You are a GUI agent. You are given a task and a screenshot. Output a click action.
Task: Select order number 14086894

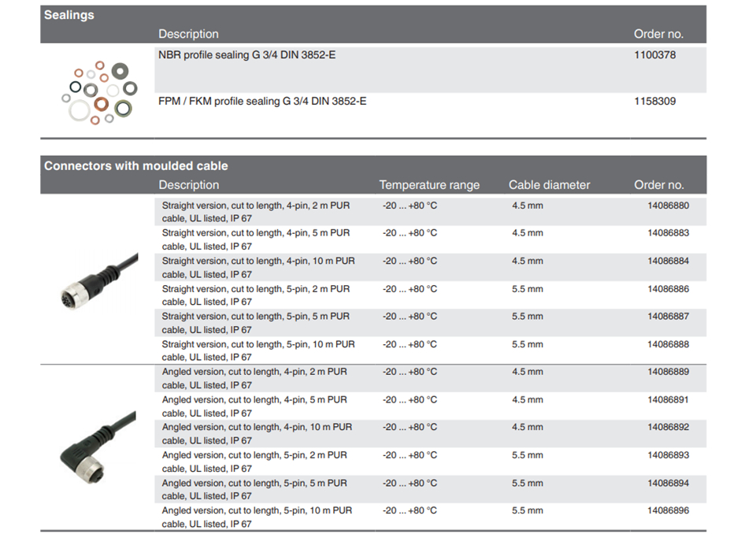tap(669, 484)
